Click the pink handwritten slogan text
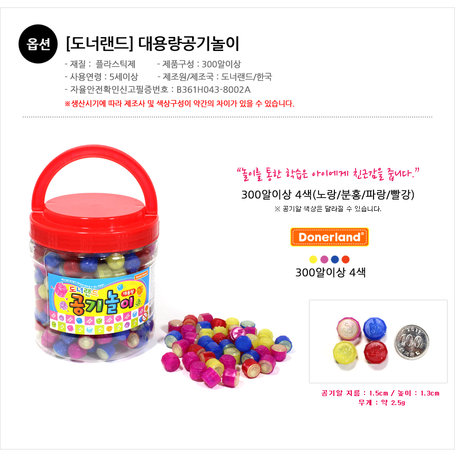Image resolution: width=455 pixels, height=476 pixels. coord(328,174)
